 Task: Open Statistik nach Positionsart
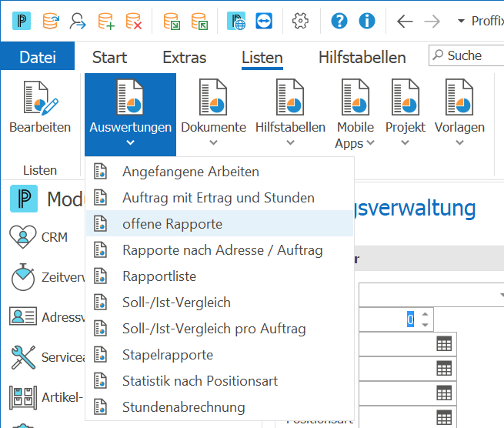point(219,381)
